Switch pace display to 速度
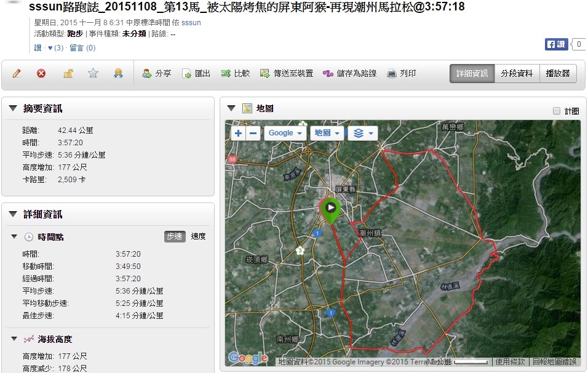 click(198, 236)
